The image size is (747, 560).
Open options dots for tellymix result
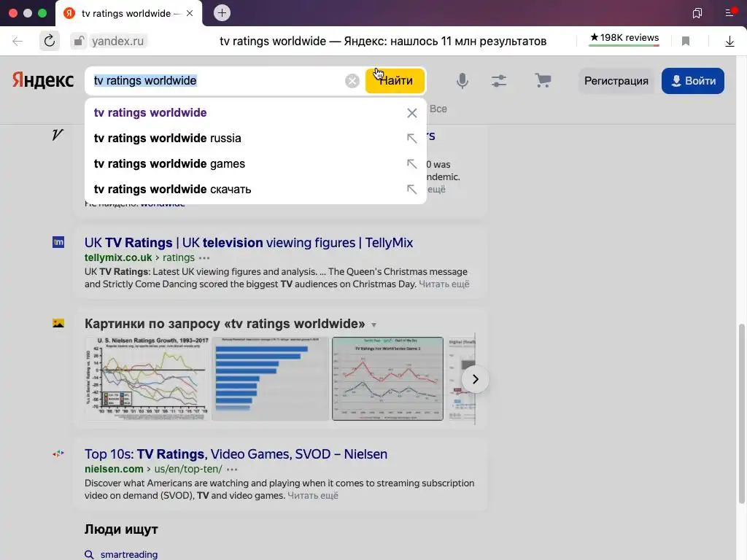pos(204,258)
